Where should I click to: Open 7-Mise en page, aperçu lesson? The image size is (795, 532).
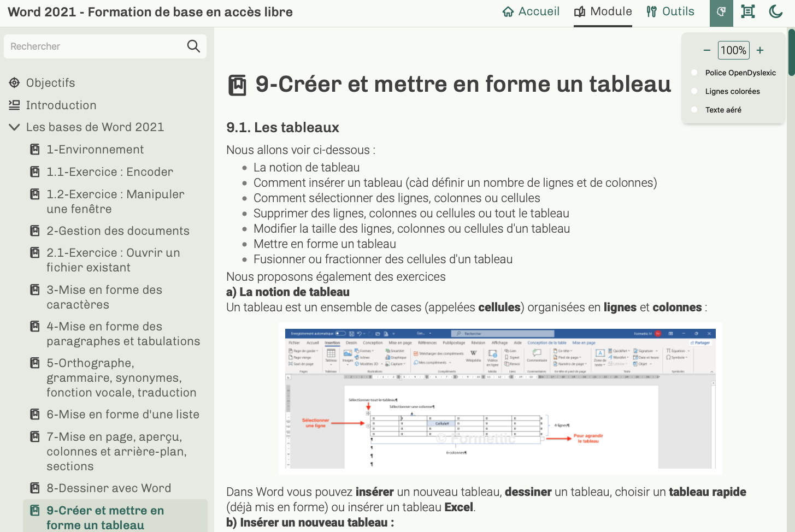point(117,452)
